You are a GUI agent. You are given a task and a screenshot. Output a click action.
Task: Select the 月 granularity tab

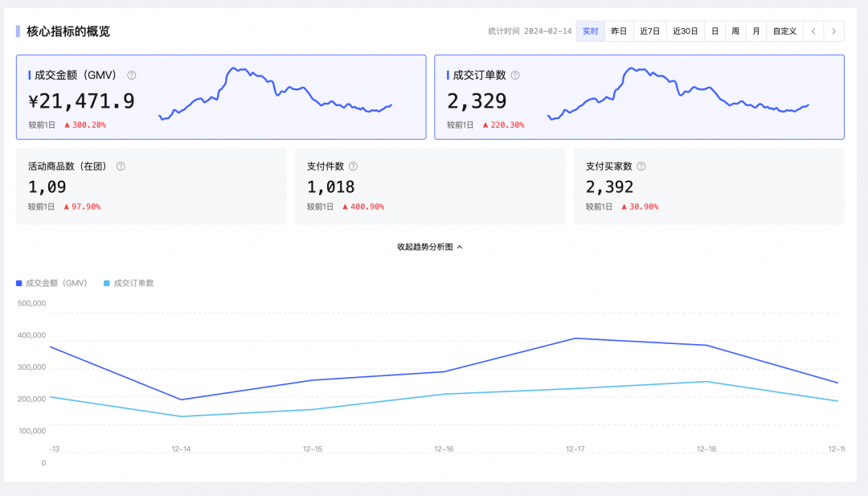click(x=755, y=31)
